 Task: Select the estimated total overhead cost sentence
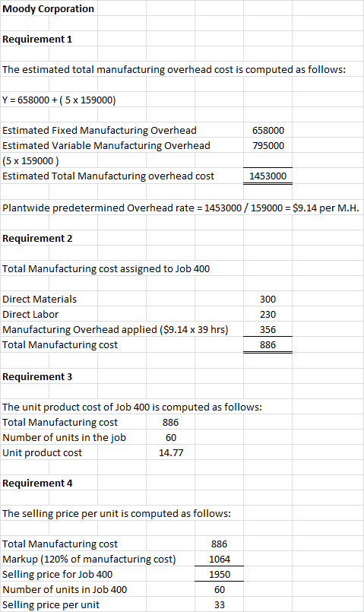(174, 69)
